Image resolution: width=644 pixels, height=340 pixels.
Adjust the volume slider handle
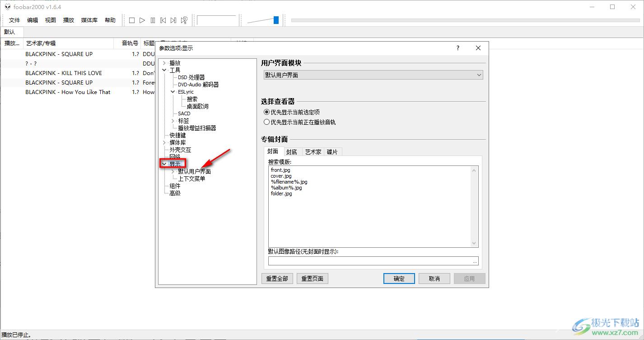pyautogui.click(x=276, y=20)
